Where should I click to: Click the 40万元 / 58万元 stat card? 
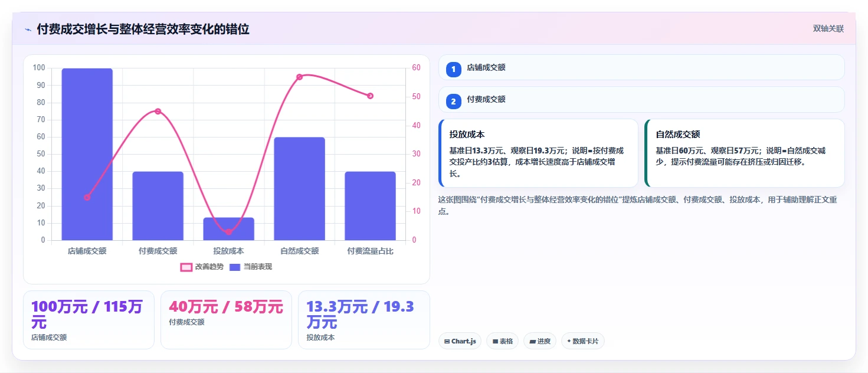[x=226, y=320]
